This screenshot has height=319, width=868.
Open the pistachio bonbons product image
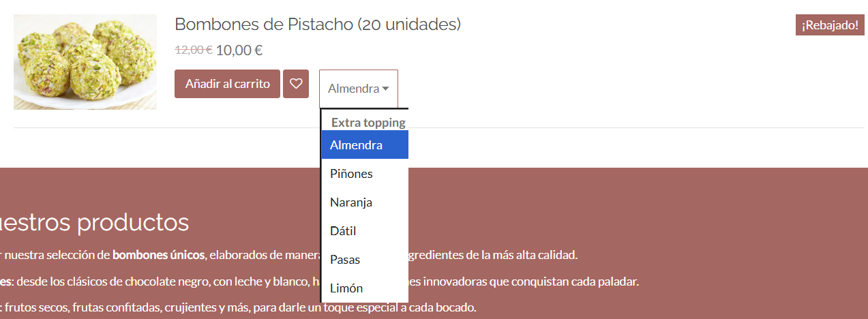click(85, 62)
